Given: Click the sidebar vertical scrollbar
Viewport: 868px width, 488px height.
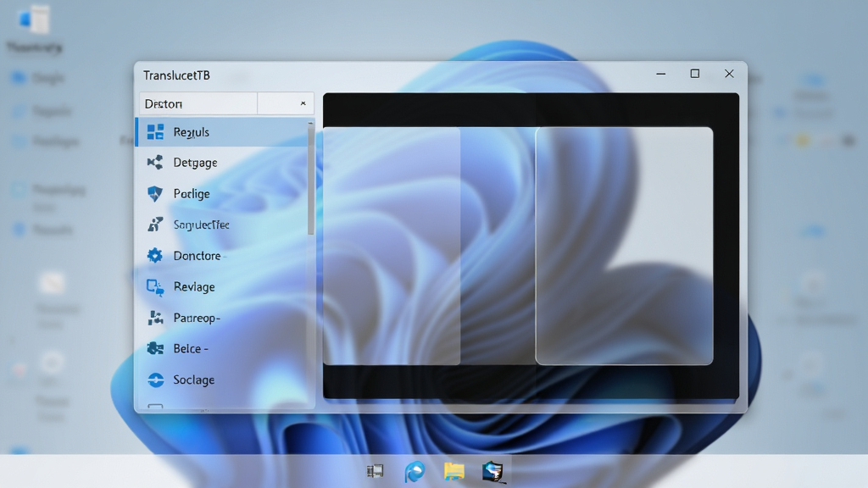Looking at the screenshot, I should pyautogui.click(x=310, y=180).
